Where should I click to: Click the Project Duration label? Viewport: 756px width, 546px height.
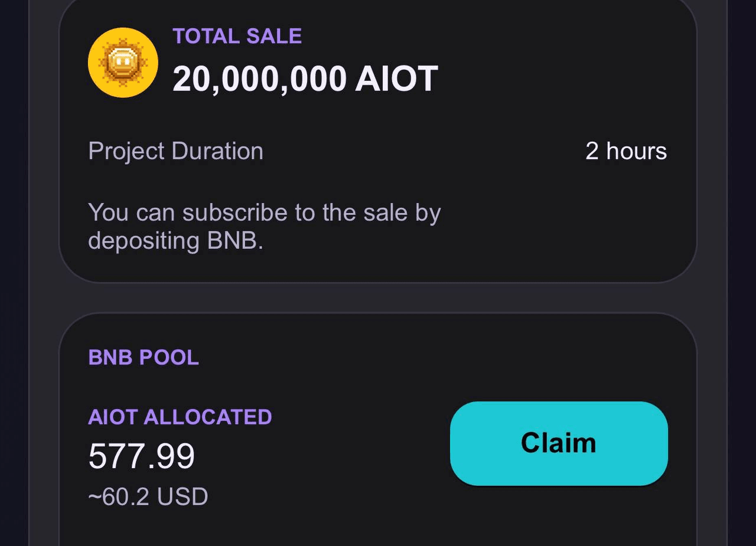coord(175,151)
